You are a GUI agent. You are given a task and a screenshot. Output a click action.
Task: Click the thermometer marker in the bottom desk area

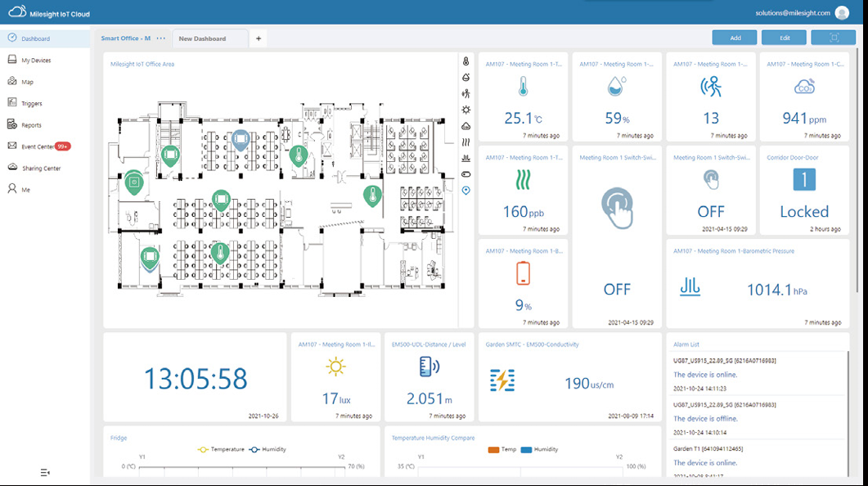pyautogui.click(x=220, y=253)
